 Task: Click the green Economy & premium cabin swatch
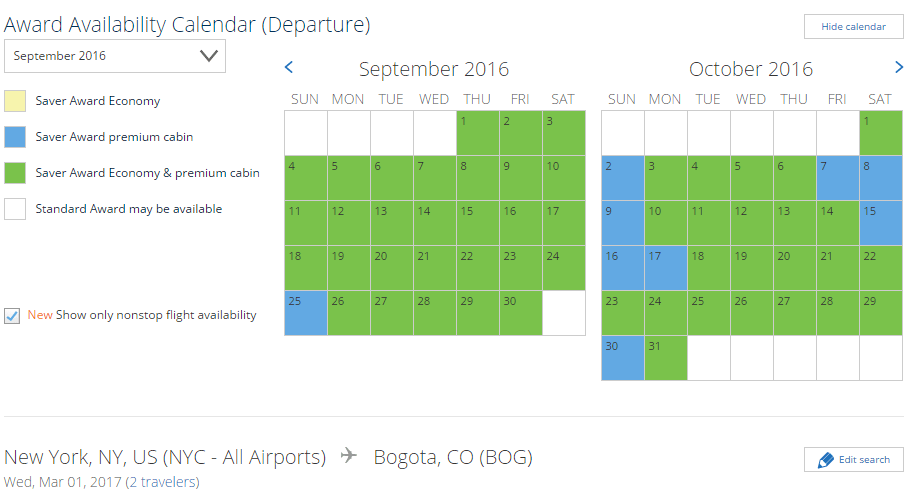15,173
